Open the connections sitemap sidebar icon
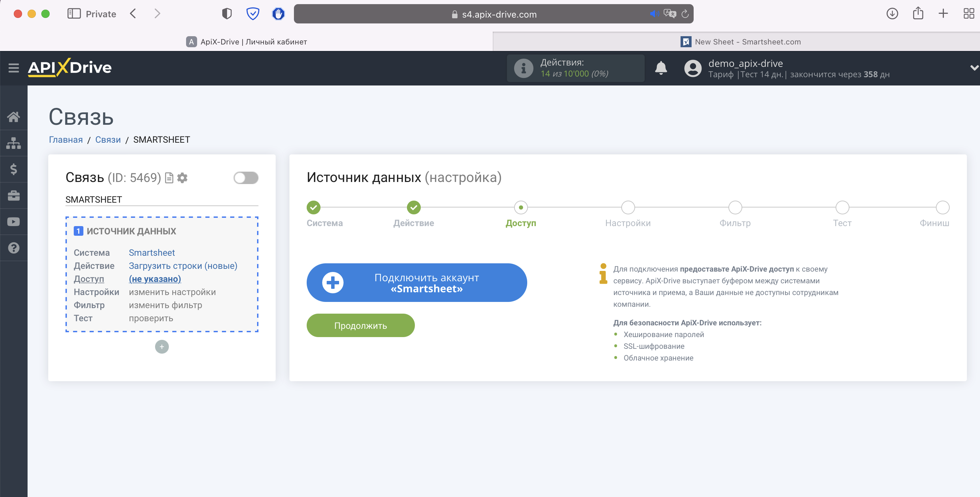 [x=14, y=143]
